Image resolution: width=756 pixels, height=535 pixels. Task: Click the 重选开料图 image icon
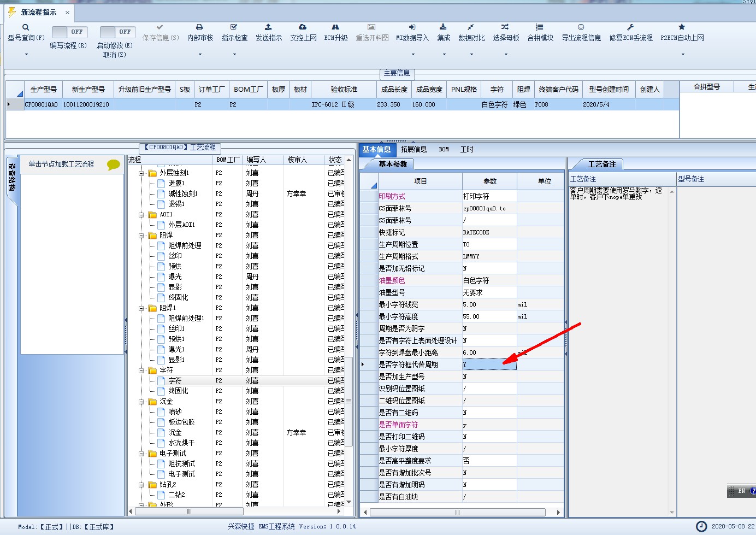pyautogui.click(x=371, y=27)
